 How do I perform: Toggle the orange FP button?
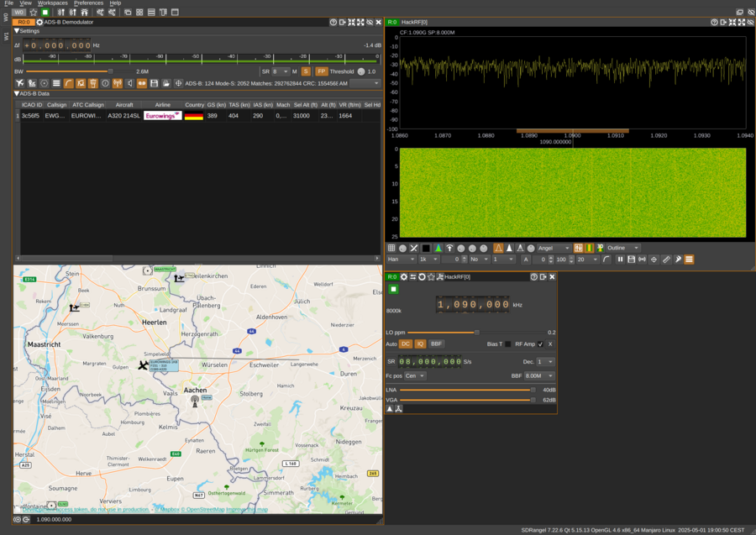click(x=322, y=71)
